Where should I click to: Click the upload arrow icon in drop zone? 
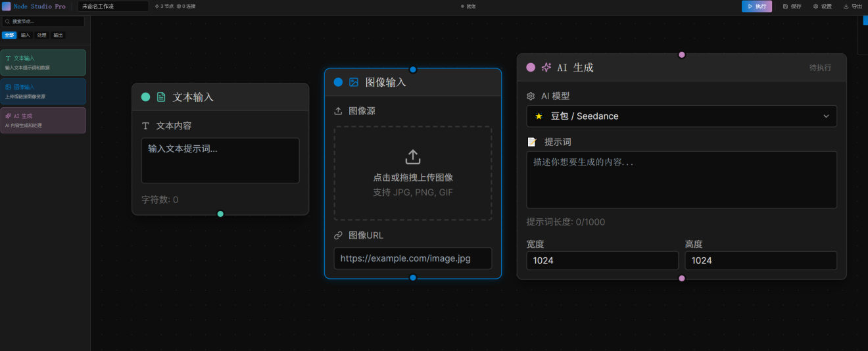413,157
